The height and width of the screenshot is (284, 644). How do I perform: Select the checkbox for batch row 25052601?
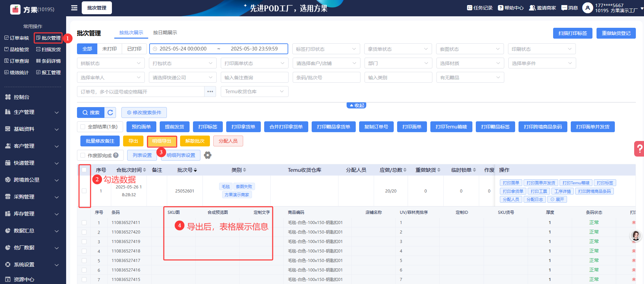pyautogui.click(x=84, y=191)
